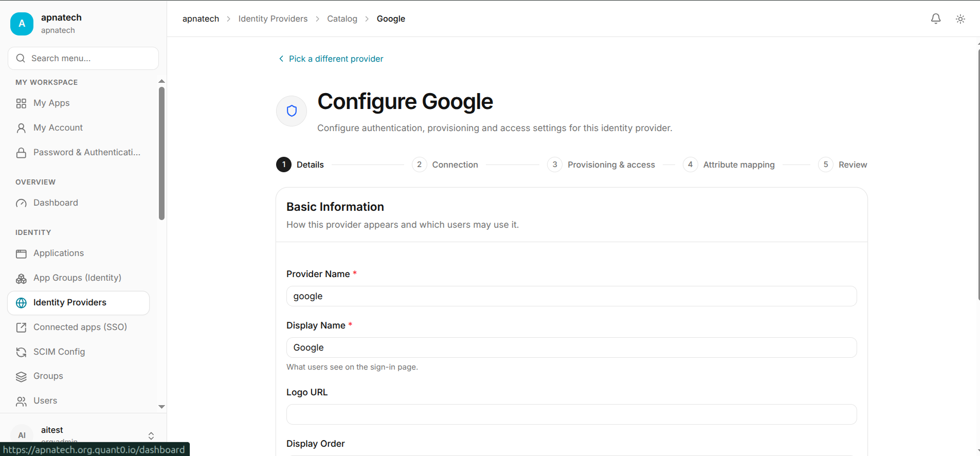Click the Groups layers icon
980x456 pixels.
(x=21, y=376)
